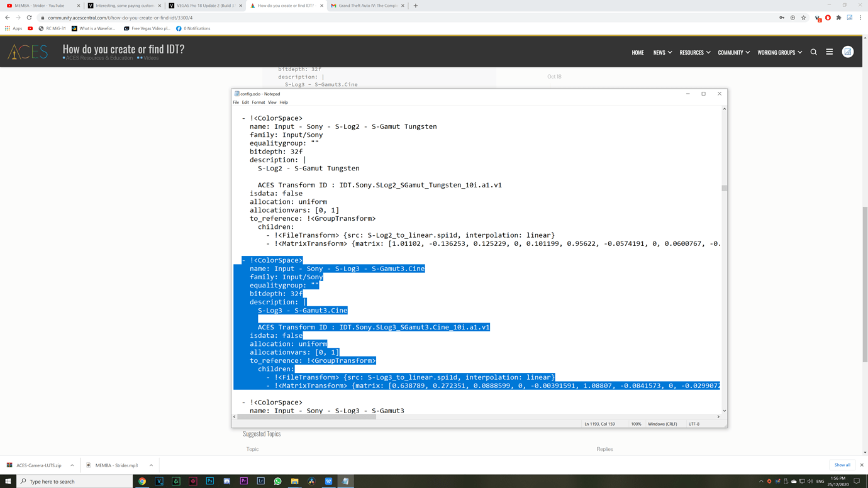Open the Format menu in Notepad

[x=258, y=103]
